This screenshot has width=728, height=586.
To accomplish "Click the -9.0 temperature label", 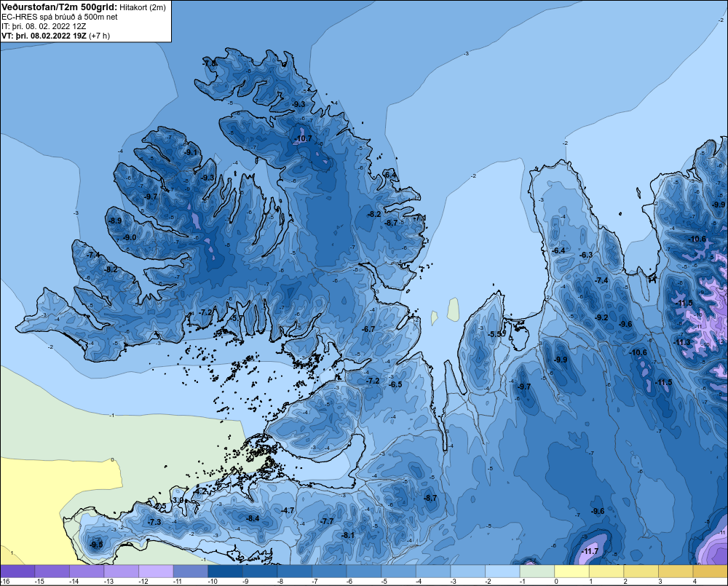I will click(130, 237).
